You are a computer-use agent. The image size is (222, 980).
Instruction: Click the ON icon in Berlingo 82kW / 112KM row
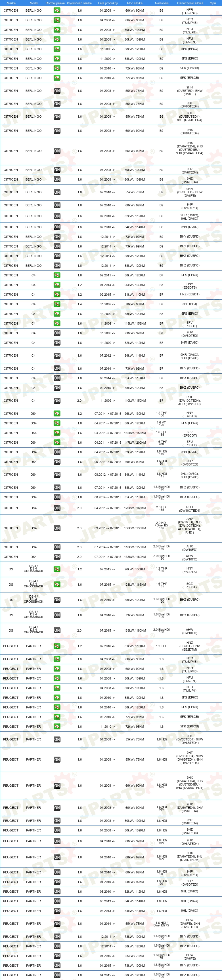click(57, 216)
